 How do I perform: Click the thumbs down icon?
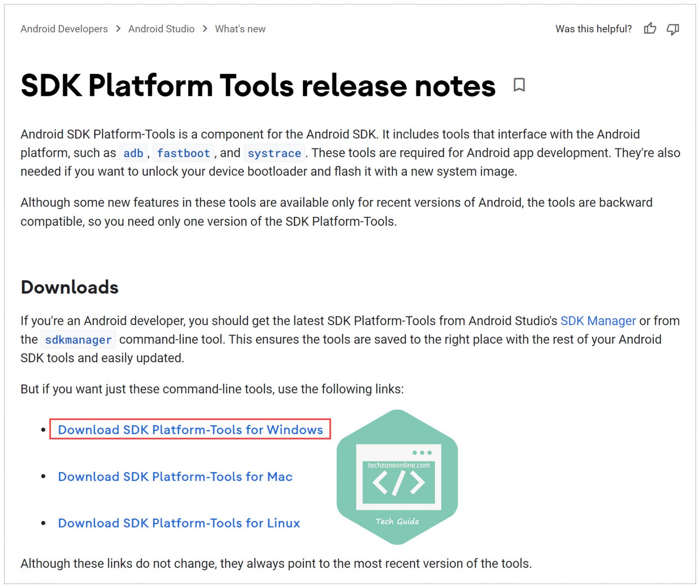(672, 29)
